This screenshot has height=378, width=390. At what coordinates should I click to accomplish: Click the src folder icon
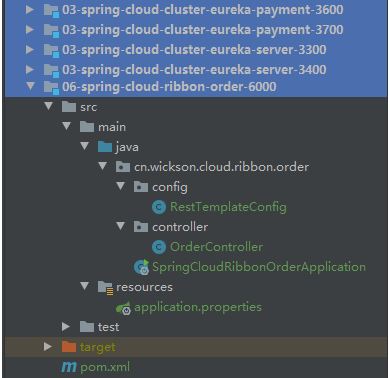pyautogui.click(x=69, y=107)
